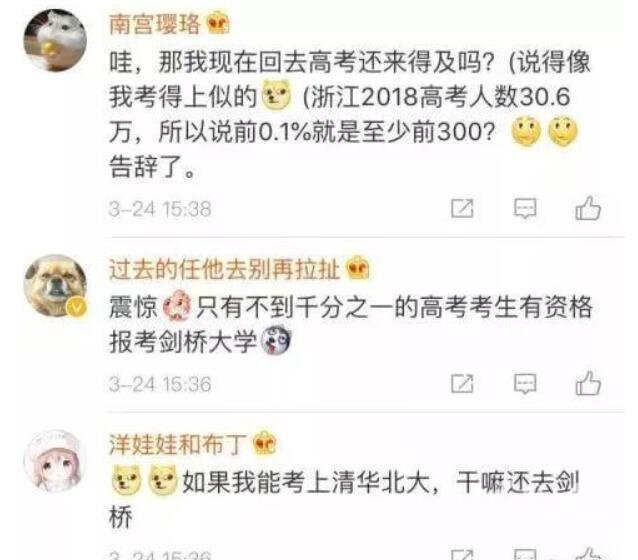View the hamster avatar of 南宫璎珞
The height and width of the screenshot is (560, 638).
[55, 40]
